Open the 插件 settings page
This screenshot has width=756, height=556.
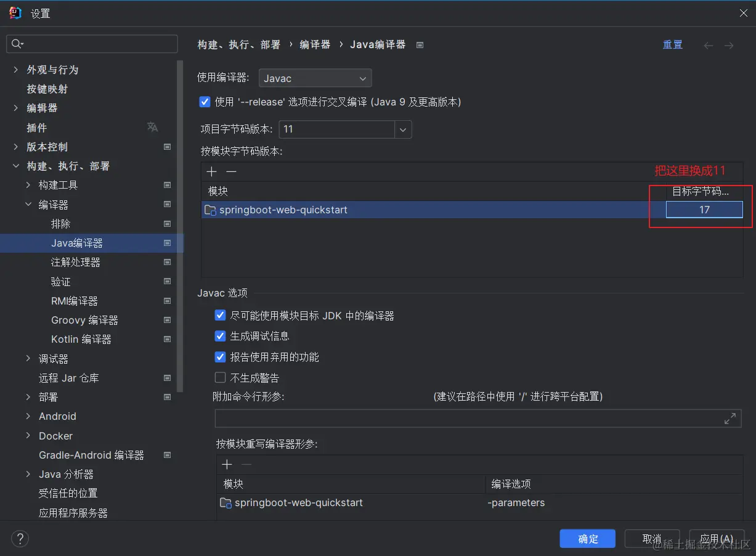(x=36, y=128)
